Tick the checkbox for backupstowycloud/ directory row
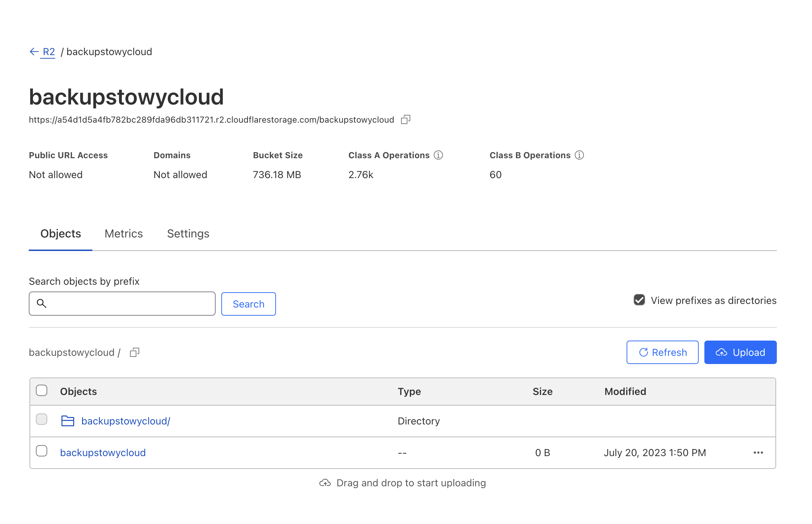This screenshot has width=812, height=524. [42, 419]
